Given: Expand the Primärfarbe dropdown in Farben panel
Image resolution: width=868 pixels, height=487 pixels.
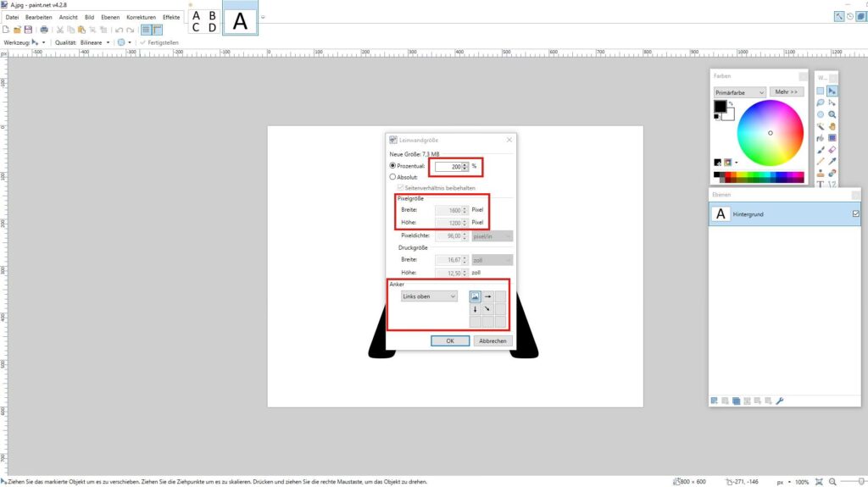Looking at the screenshot, I should tap(740, 91).
